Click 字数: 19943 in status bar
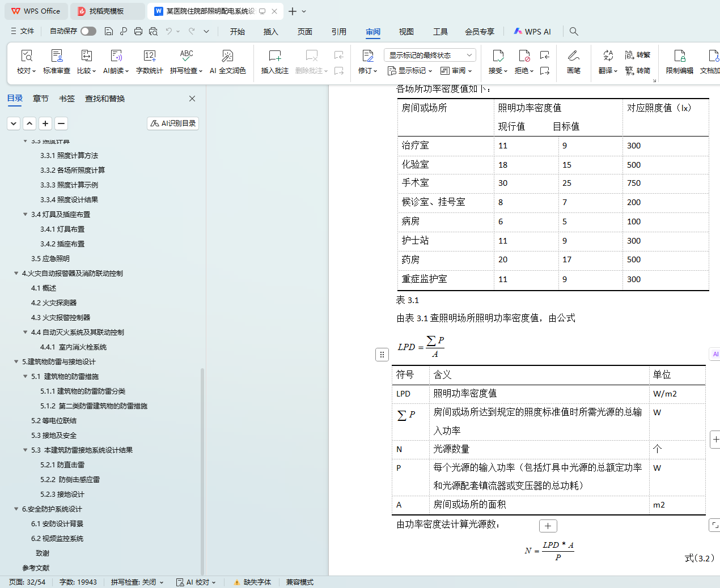This screenshot has height=588, width=720. click(x=78, y=582)
